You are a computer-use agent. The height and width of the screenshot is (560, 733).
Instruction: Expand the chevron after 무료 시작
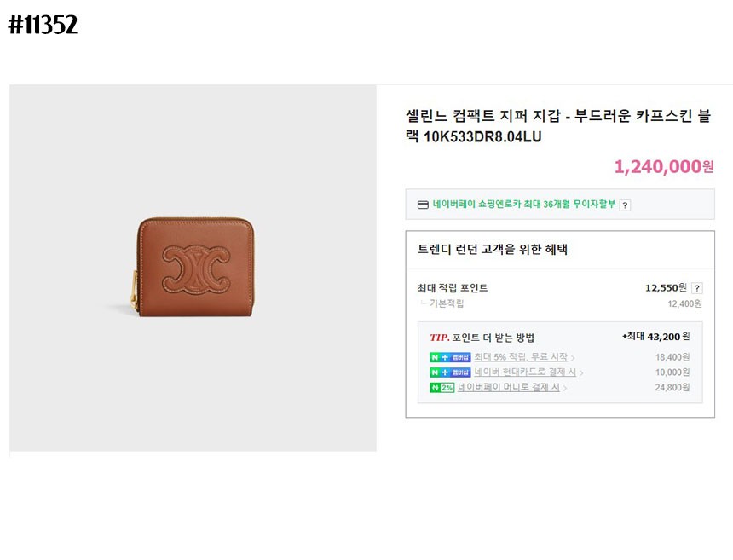573,358
